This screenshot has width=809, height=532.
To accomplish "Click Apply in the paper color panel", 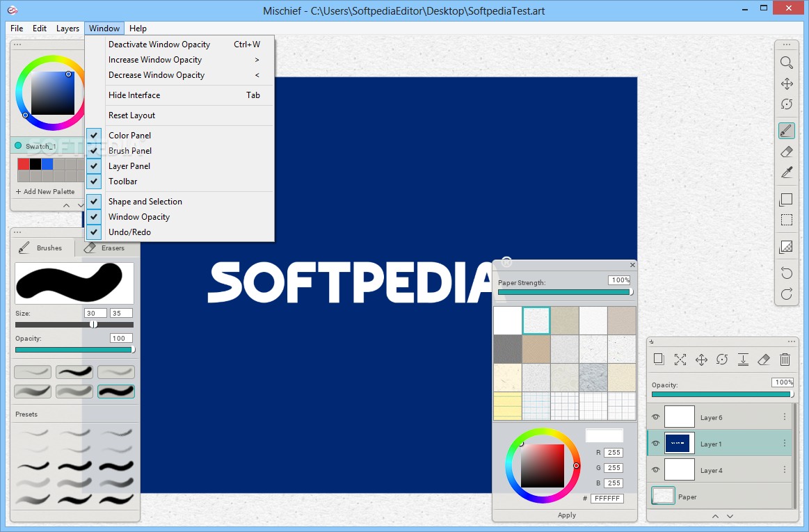I will pos(566,515).
